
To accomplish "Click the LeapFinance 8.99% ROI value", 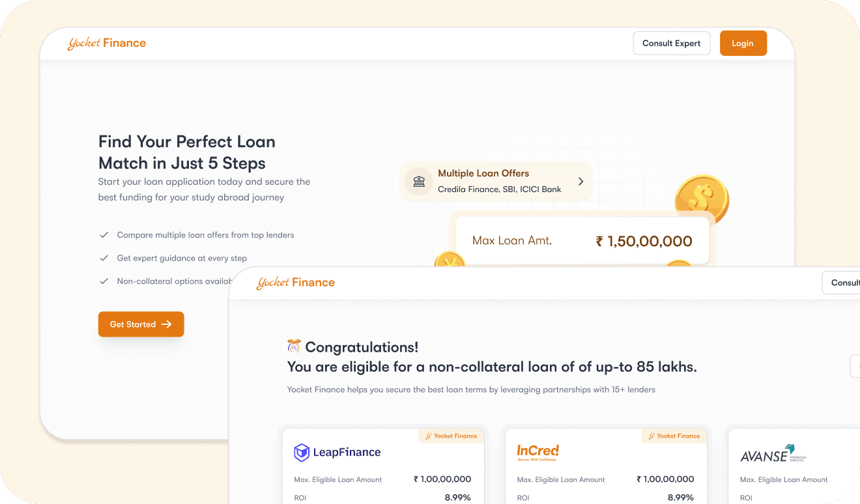I will coord(458,497).
